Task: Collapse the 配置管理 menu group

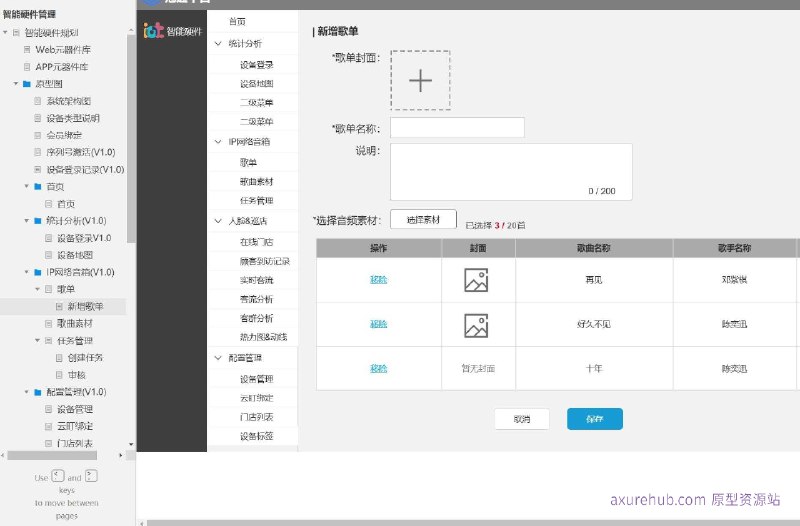Action: 218,358
